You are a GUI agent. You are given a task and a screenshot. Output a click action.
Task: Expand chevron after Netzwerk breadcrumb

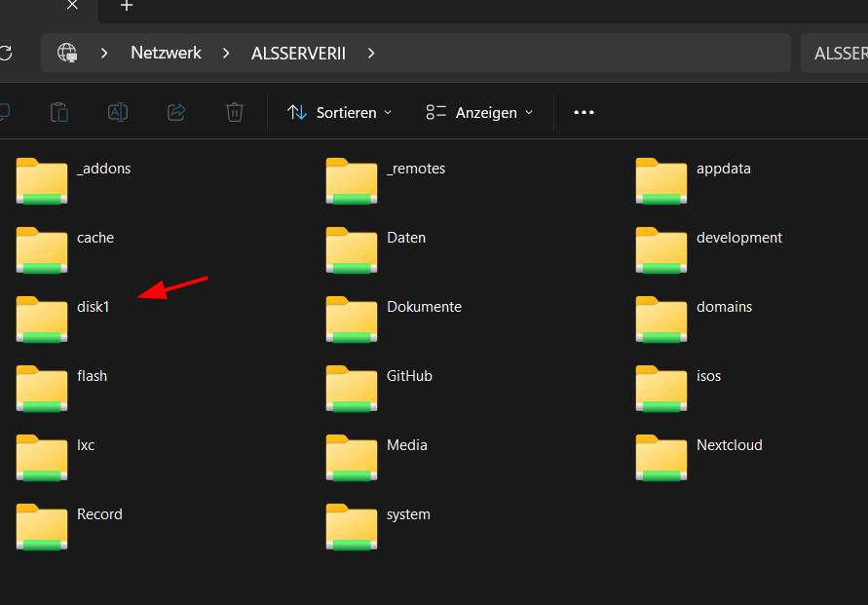coord(226,54)
